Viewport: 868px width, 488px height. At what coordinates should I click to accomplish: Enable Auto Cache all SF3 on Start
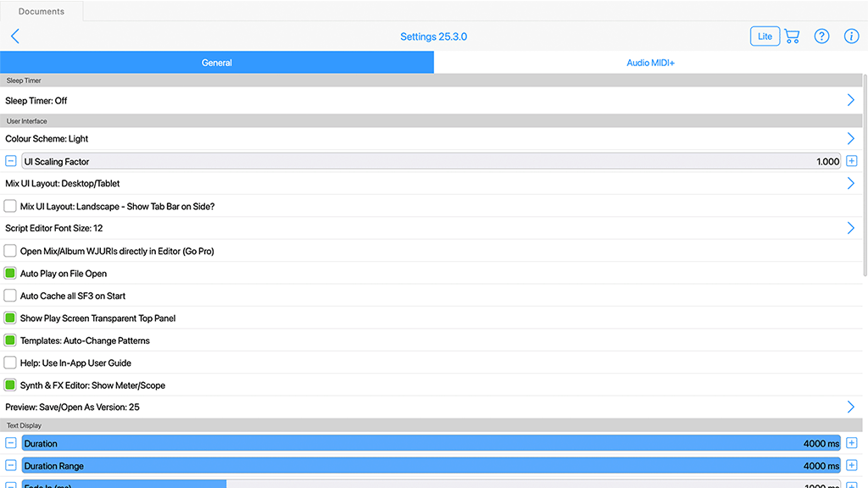10,296
